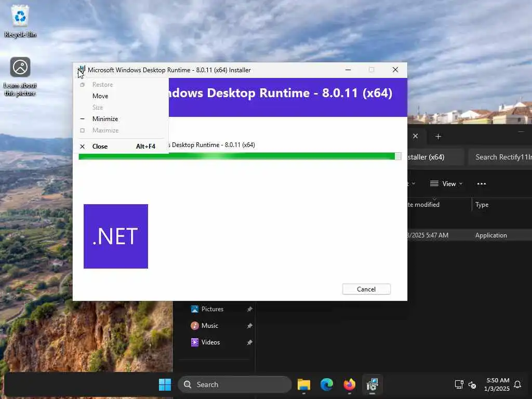Screen dimensions: 532x399
Task: Cancel the .NET runtime installation
Action: coord(366,289)
